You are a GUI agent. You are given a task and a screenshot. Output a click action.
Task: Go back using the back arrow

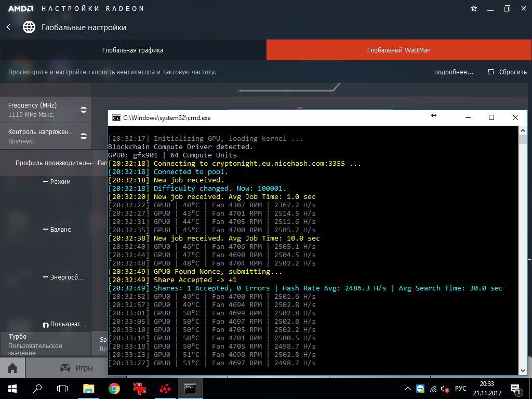(x=8, y=27)
